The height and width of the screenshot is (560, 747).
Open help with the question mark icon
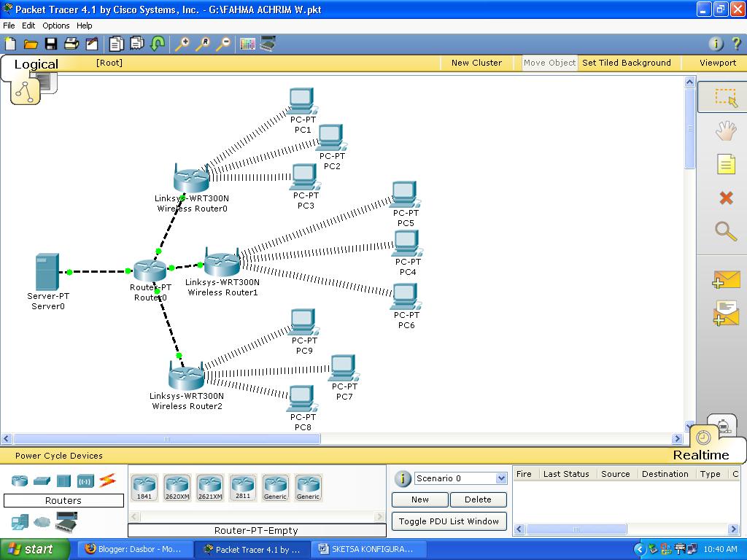pos(736,44)
